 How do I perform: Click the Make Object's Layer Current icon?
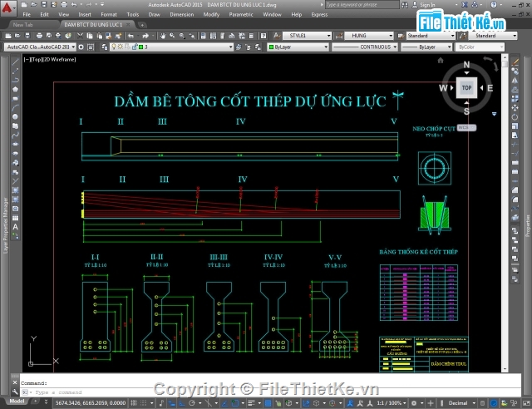coord(239,47)
